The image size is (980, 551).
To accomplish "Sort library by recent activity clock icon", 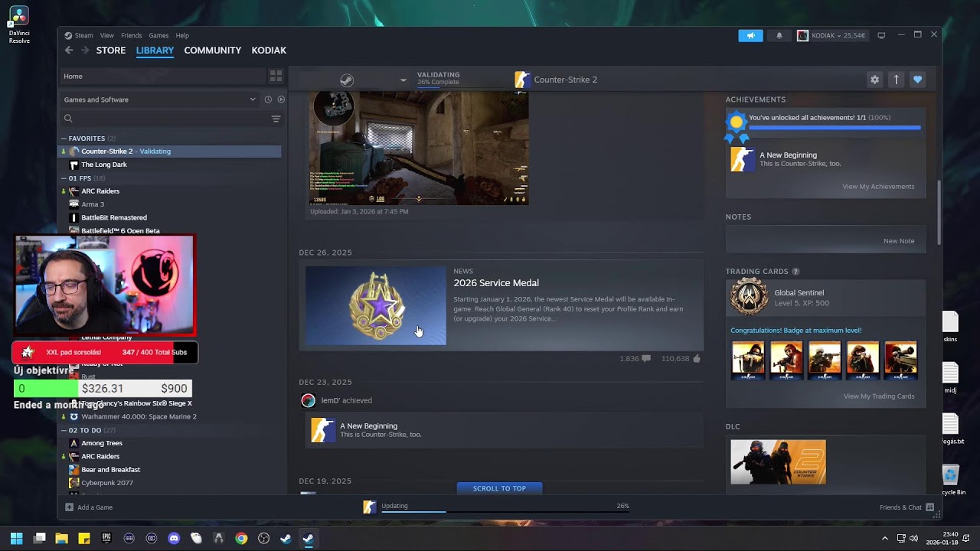I will [x=268, y=99].
